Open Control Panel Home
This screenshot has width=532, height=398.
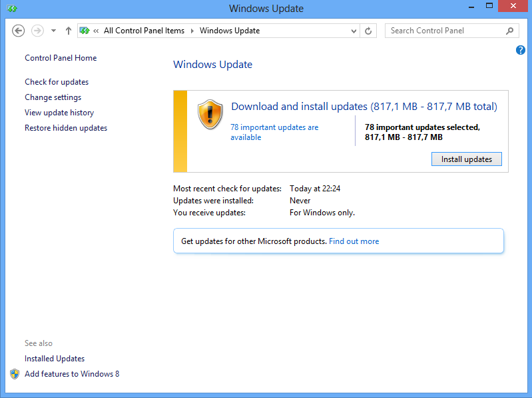[61, 58]
